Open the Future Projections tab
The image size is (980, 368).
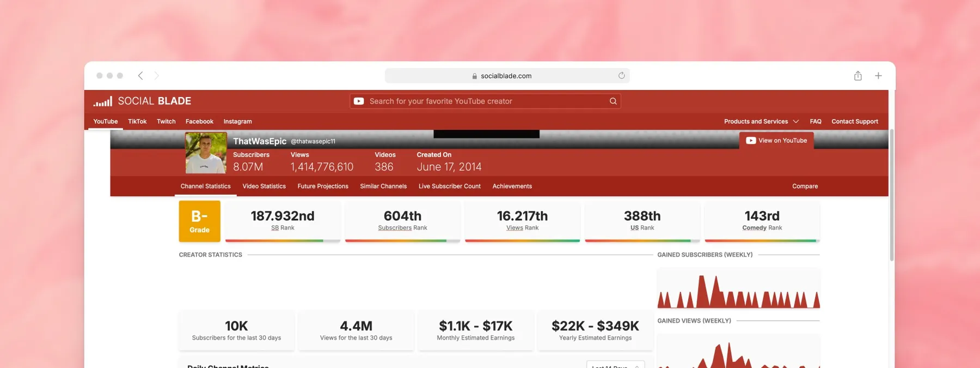point(323,186)
